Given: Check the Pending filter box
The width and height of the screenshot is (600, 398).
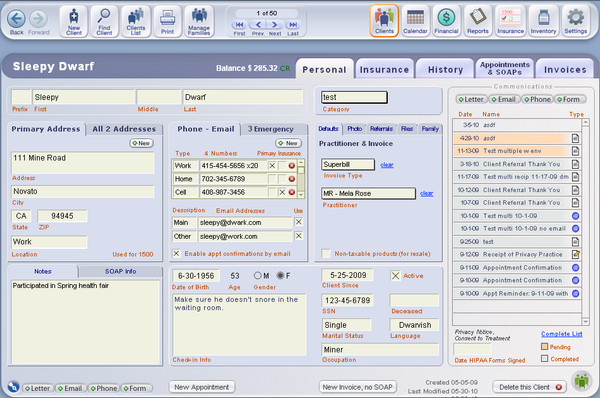Looking at the screenshot, I should 545,347.
